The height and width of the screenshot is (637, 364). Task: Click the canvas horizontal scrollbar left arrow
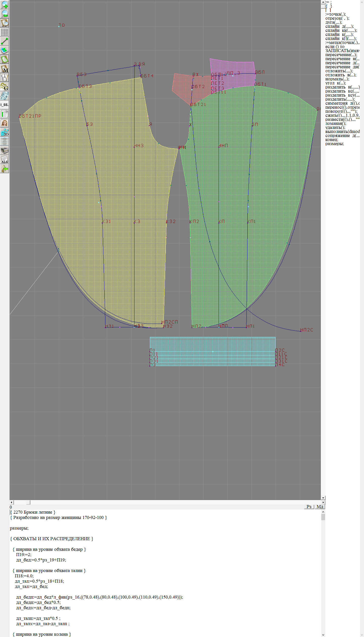[x=11, y=502]
